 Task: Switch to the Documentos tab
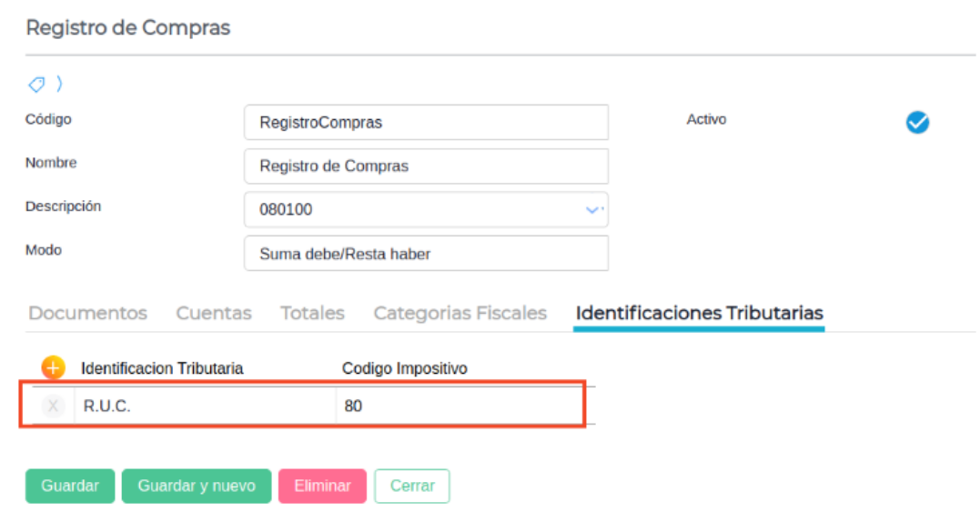click(x=87, y=313)
